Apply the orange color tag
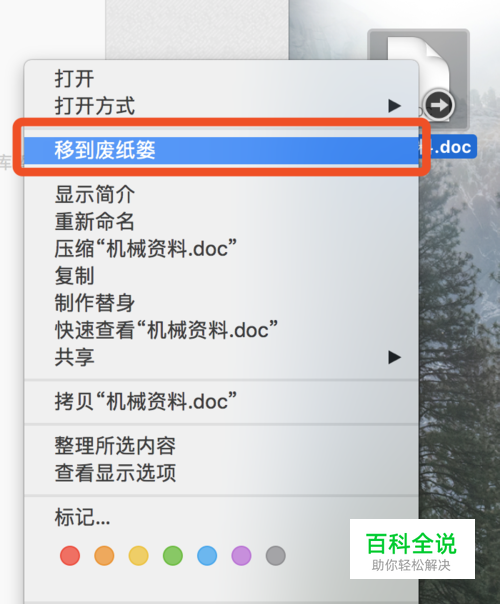 click(104, 555)
